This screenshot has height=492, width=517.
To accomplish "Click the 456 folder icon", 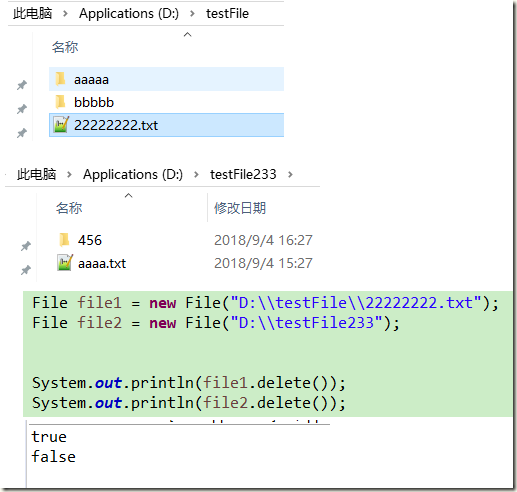I will [64, 240].
